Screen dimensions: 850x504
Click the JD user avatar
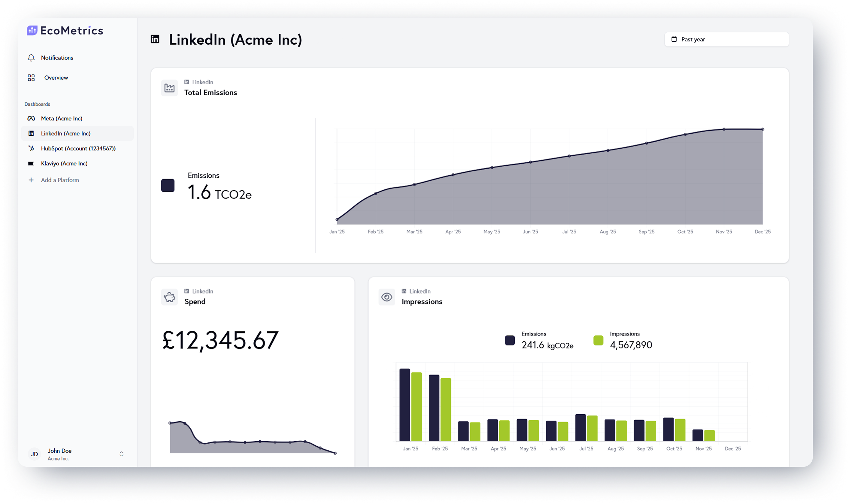[x=35, y=454]
